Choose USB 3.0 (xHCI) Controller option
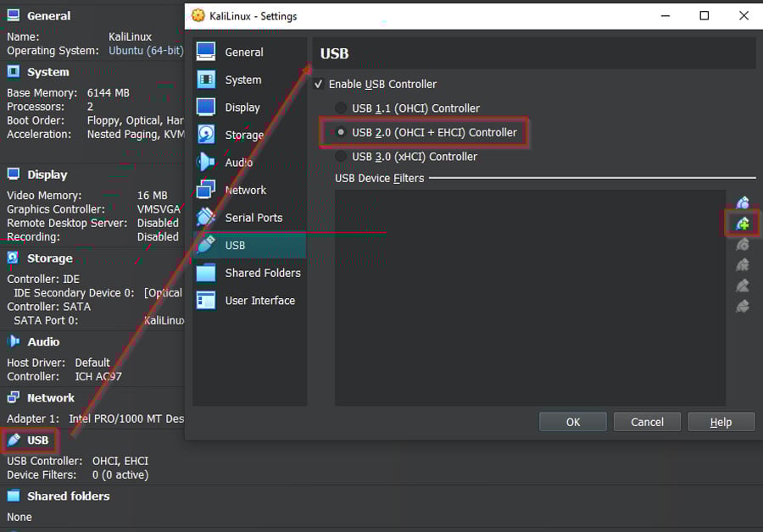The height and width of the screenshot is (532, 763). click(341, 157)
